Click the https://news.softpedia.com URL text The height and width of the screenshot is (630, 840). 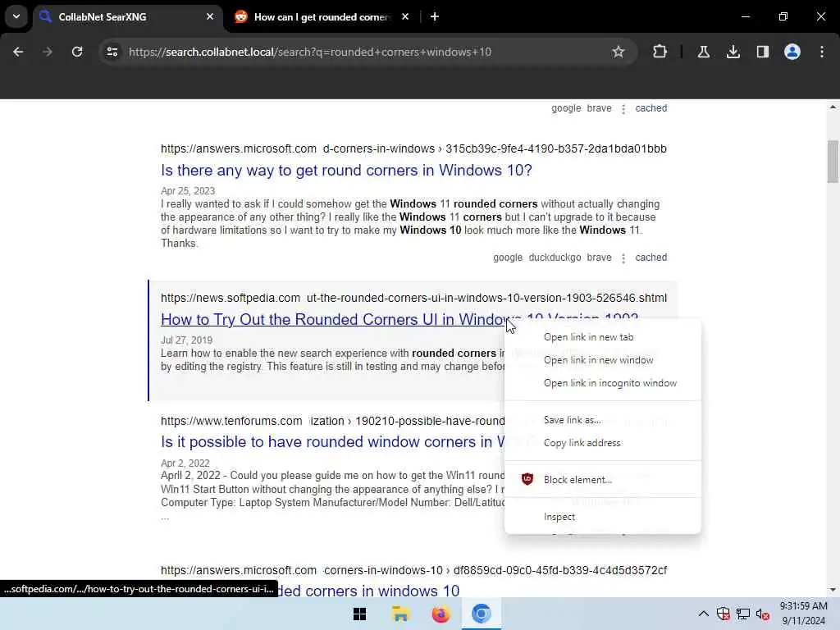pos(231,298)
